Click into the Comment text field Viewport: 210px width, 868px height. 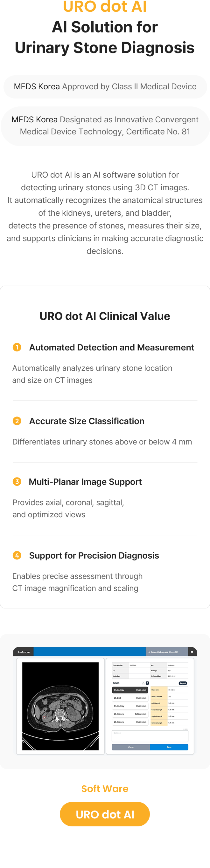coord(150,736)
